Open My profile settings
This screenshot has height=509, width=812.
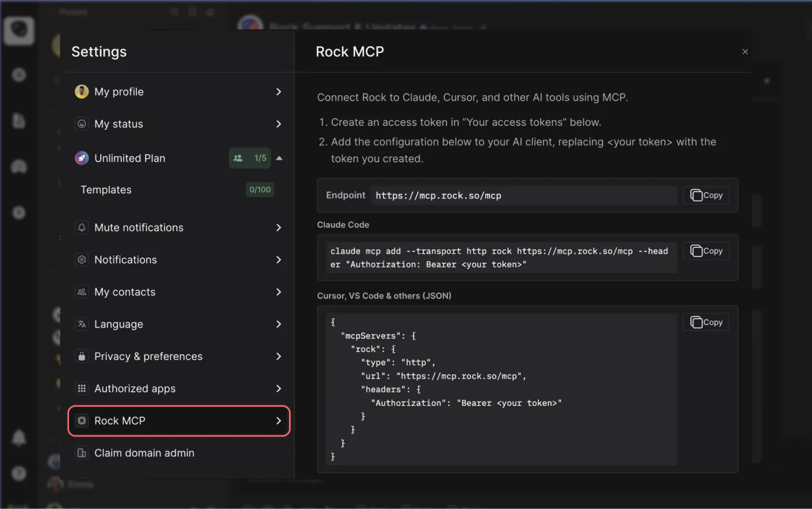[x=179, y=92]
